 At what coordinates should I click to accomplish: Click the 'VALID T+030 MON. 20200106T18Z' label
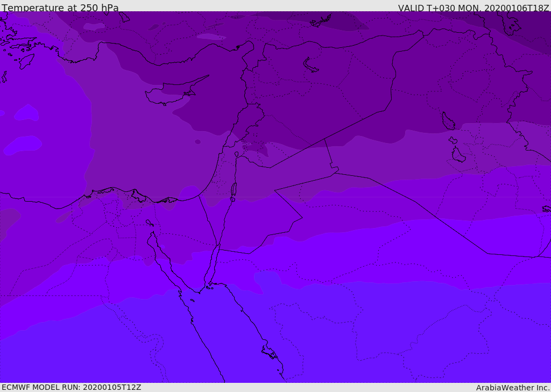coord(474,8)
